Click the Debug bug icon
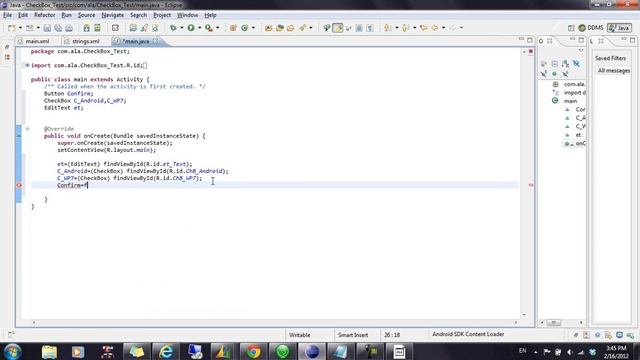The height and width of the screenshot is (360, 640). [x=173, y=28]
